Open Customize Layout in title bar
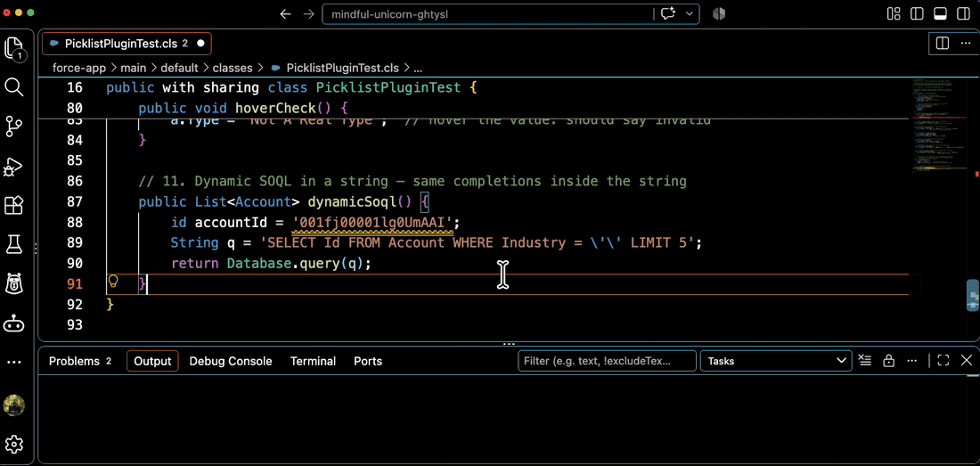Image resolution: width=980 pixels, height=466 pixels. pos(894,13)
